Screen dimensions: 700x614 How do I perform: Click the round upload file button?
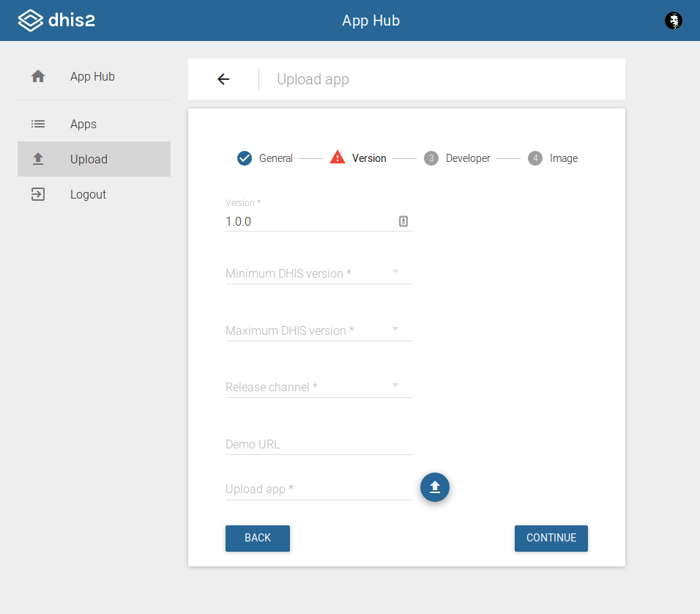[x=434, y=487]
